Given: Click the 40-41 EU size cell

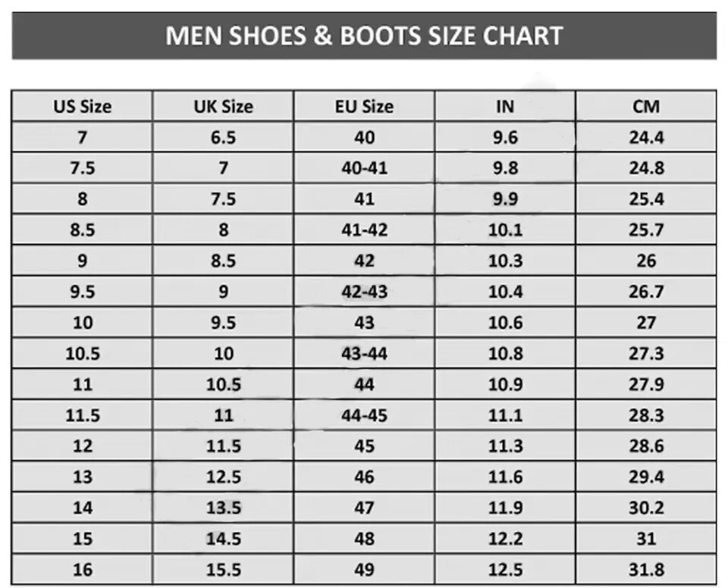Looking at the screenshot, I should tap(364, 168).
